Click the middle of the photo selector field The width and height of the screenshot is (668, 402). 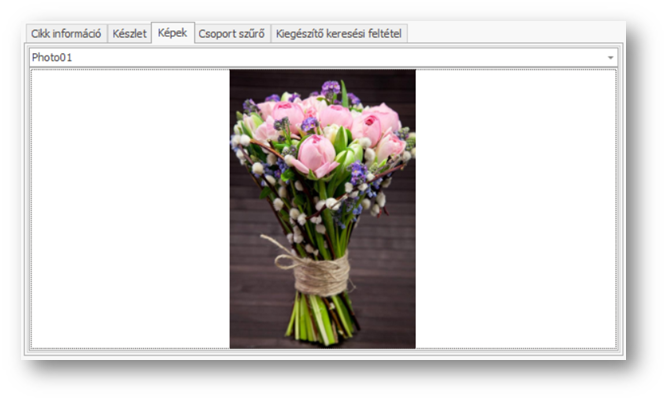point(320,58)
